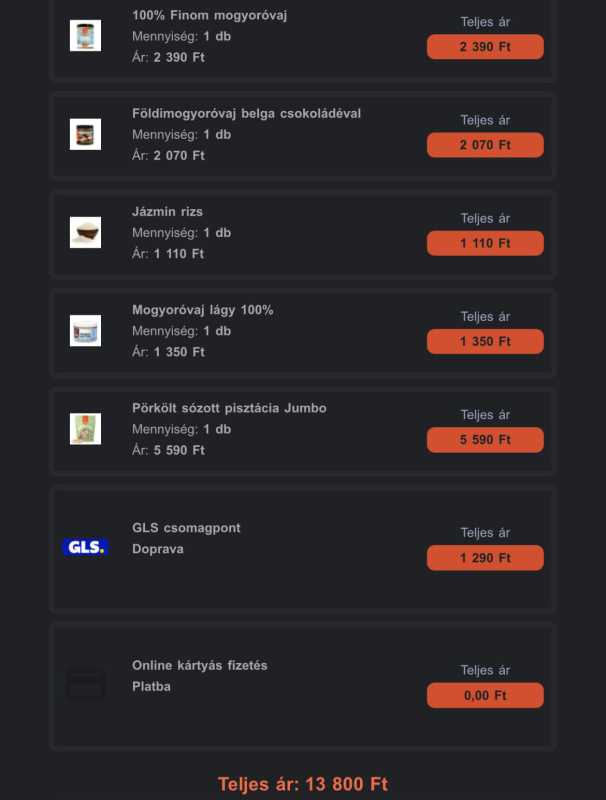606x800 pixels.
Task: Click the 5 590 Ft price badge
Action: pos(485,440)
